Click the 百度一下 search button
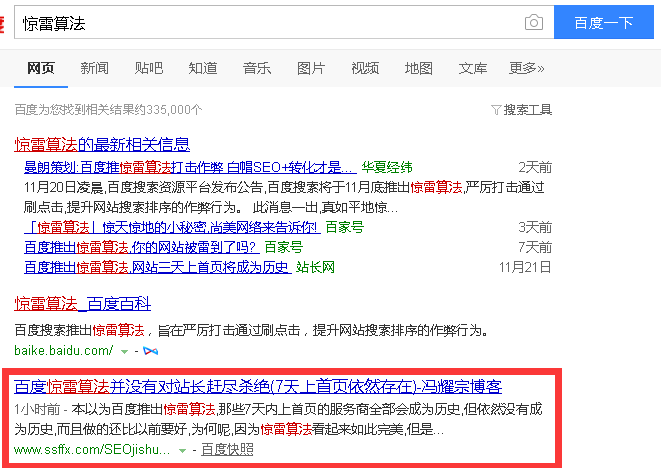This screenshot has height=468, width=661. [x=604, y=22]
